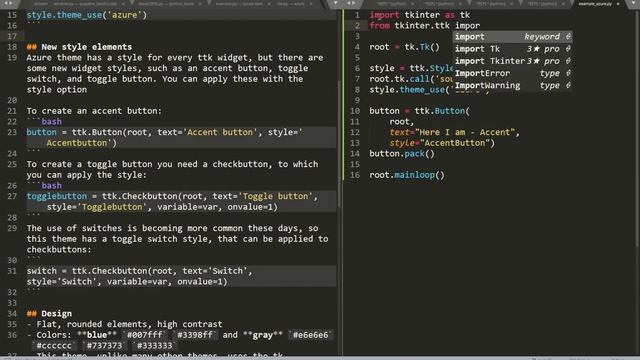This screenshot has width=640, height=360.
Task: Open left pane tab list dropdown arrow
Action: coord(335,3)
